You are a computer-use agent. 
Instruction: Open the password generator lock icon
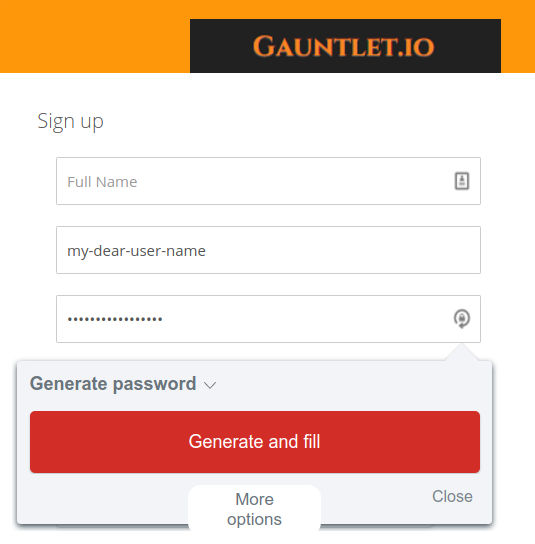coord(461,318)
